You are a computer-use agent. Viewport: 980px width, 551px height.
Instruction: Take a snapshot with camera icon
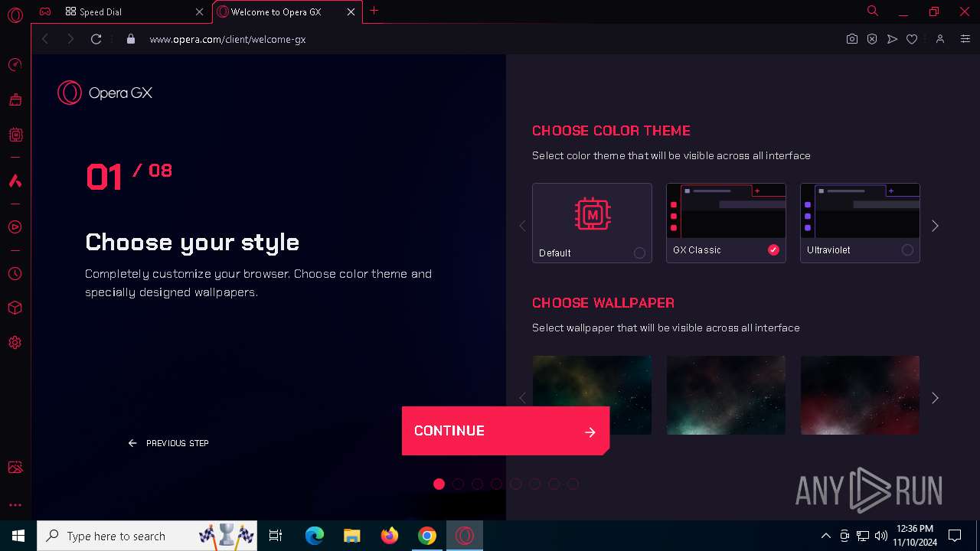851,39
